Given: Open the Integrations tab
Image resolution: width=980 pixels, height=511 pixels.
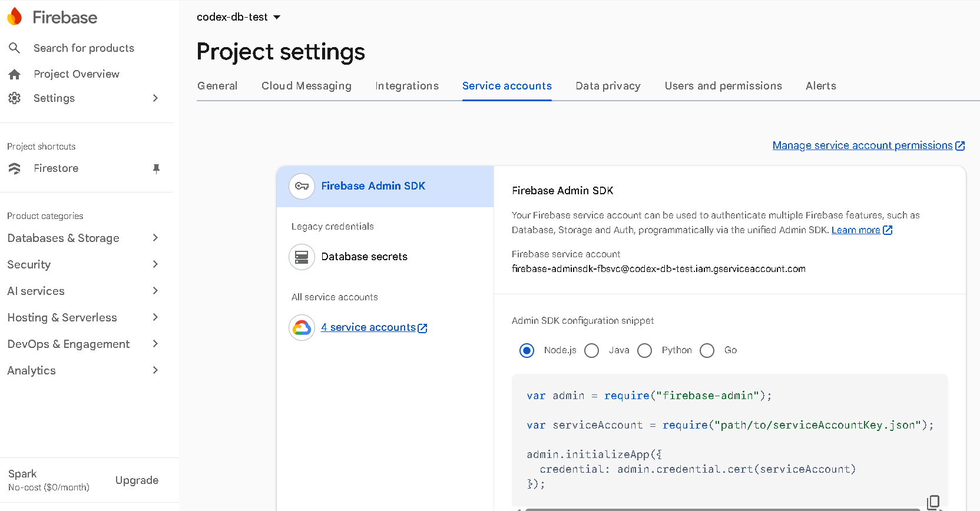Looking at the screenshot, I should [x=407, y=86].
